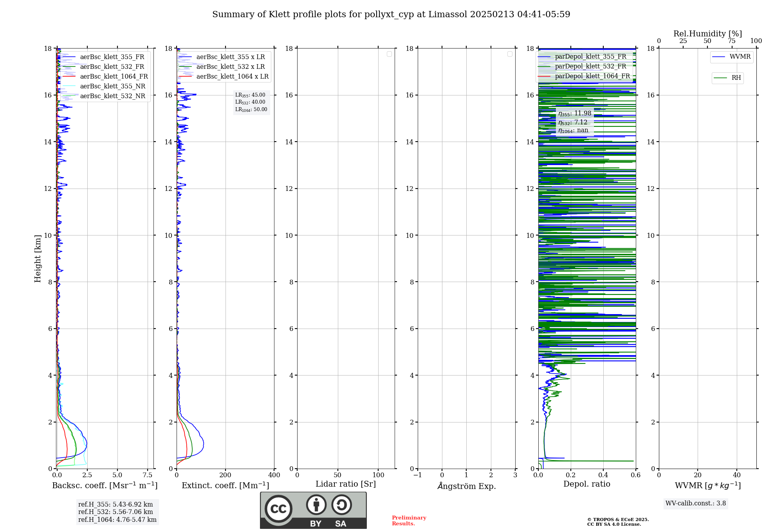Select the η355: 11.98 value
This screenshot has width=783, height=532.
point(575,113)
